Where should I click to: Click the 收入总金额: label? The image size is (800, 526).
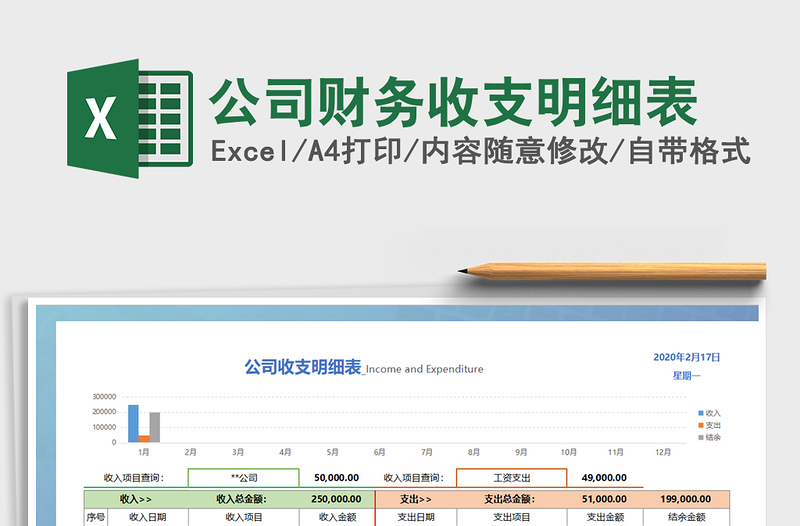(241, 499)
